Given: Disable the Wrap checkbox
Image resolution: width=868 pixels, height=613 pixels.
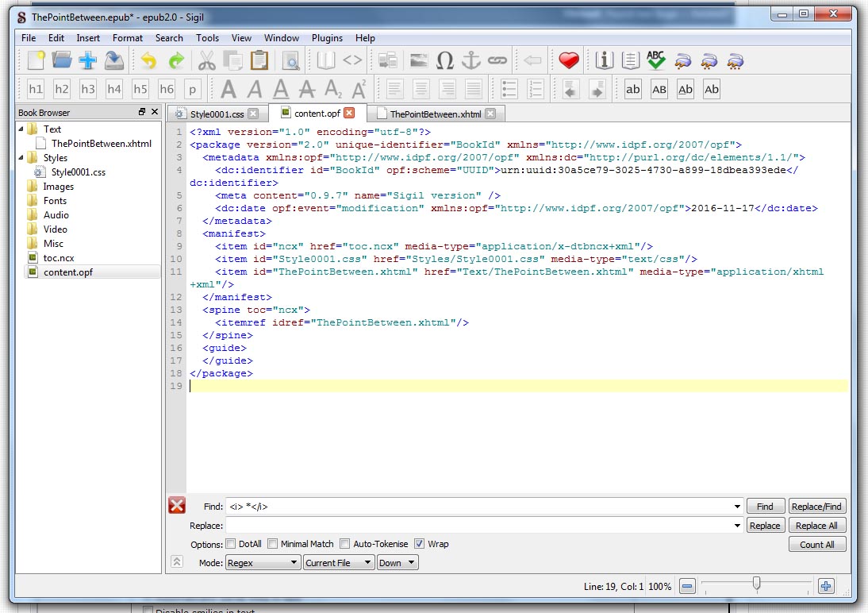Looking at the screenshot, I should pos(419,544).
